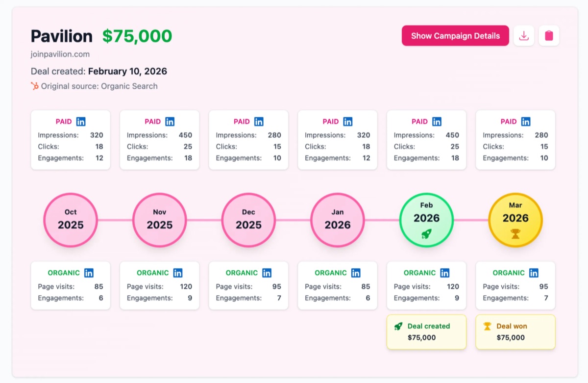This screenshot has width=588, height=383.
Task: Click LinkedIn icon in Oct 2025 paid card
Action: click(x=81, y=122)
